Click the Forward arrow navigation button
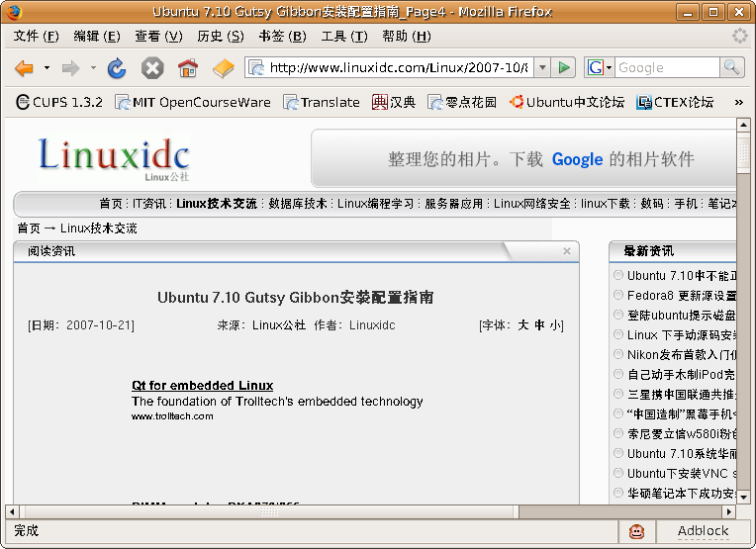This screenshot has height=549, width=756. tap(71, 68)
